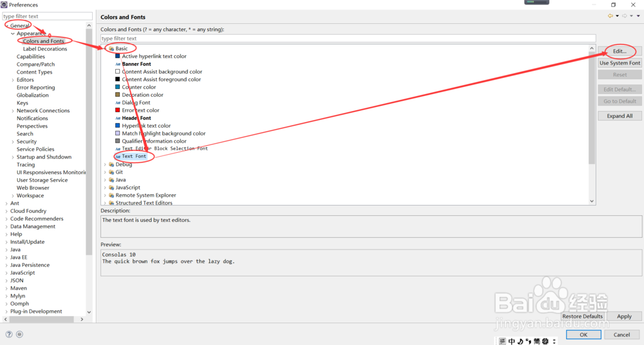Click Remote System Explorer folder icon

point(111,195)
